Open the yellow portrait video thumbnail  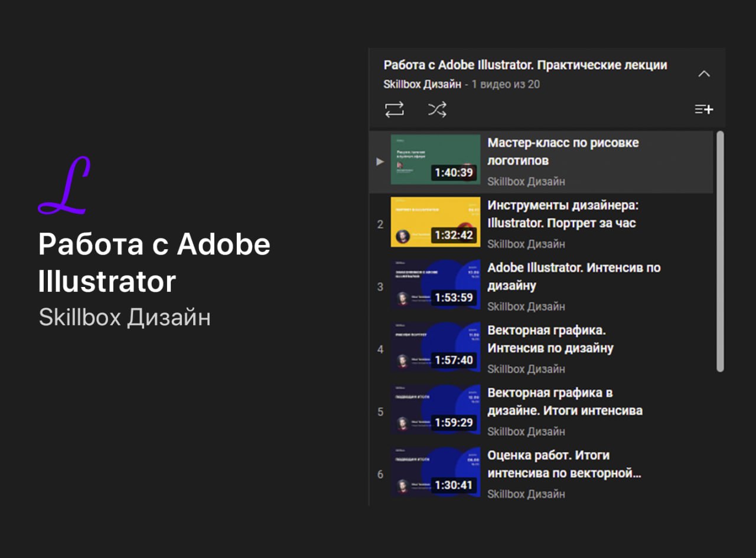(435, 222)
